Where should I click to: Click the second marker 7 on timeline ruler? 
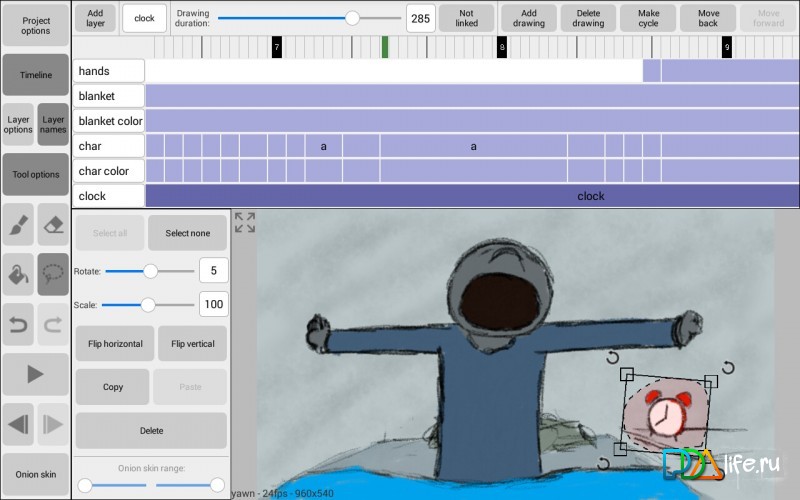[277, 47]
